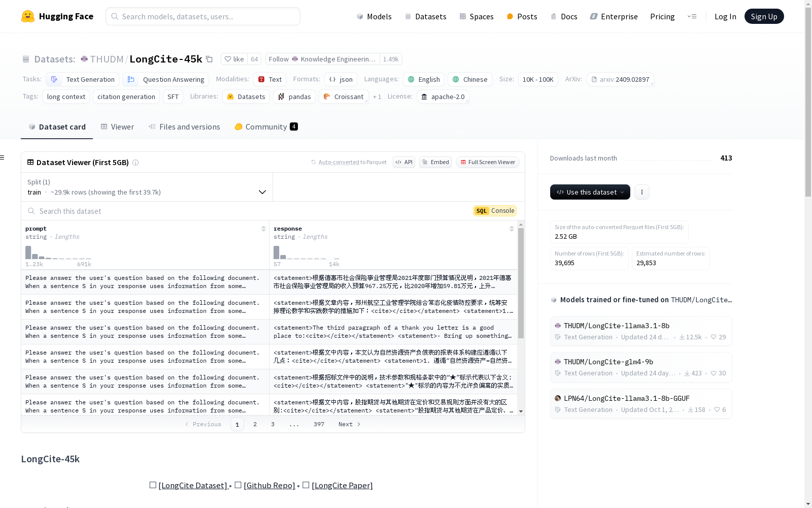This screenshot has width=812, height=508.
Task: Open the arxiv:2409.02897 tag
Action: (620, 79)
